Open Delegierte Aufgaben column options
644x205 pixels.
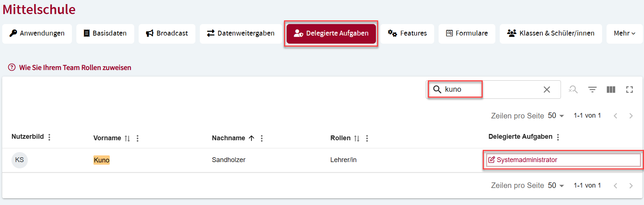pos(558,137)
